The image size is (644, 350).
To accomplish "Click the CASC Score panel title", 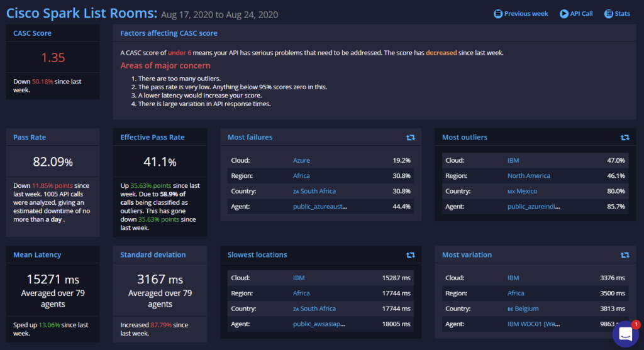I will (x=32, y=33).
